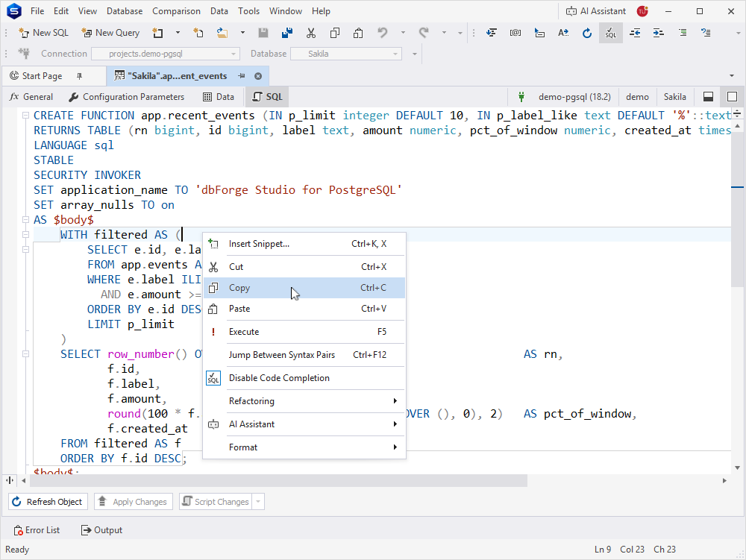Click the save all icon
Viewport: 746px width, 560px height.
point(287,33)
